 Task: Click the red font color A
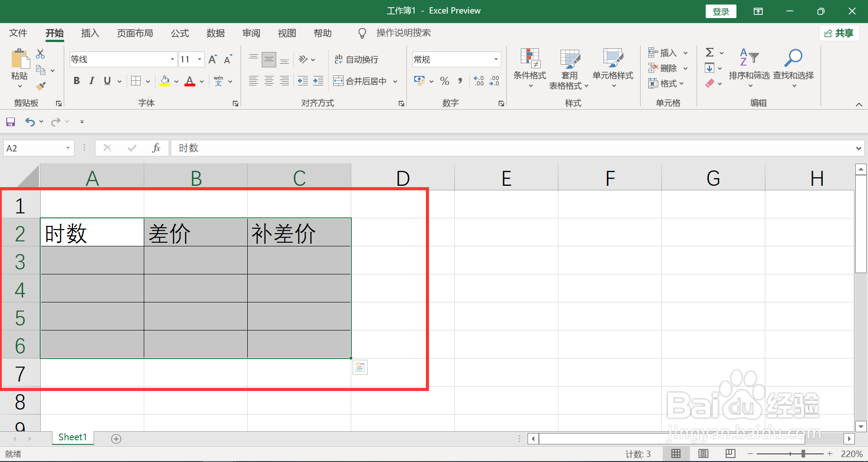point(190,81)
